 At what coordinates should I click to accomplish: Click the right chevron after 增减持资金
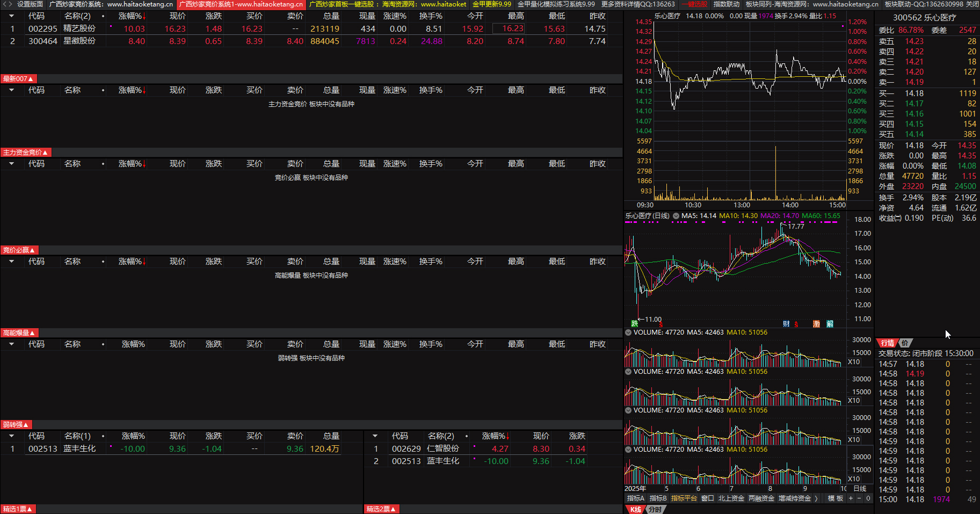pyautogui.click(x=816, y=498)
